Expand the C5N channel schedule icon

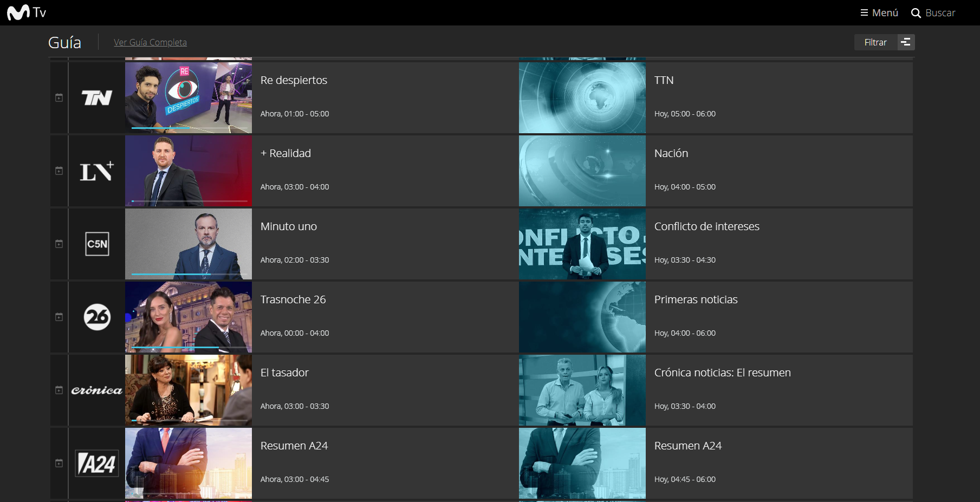coord(59,244)
